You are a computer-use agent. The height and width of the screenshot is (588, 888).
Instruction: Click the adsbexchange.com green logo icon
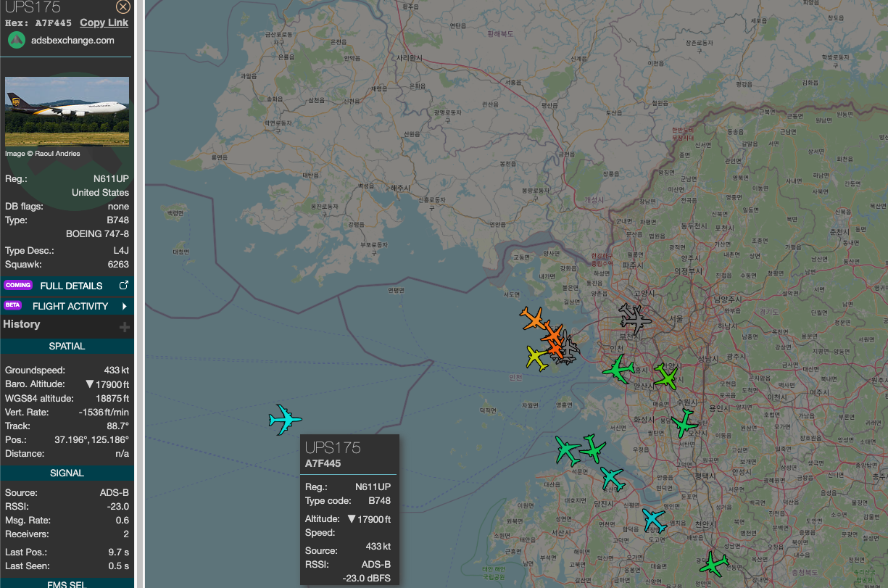pos(17,40)
